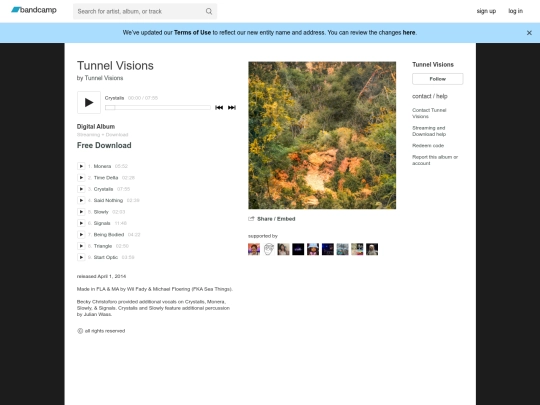Open the Share / Embed option
The height and width of the screenshot is (405, 540).
(272, 219)
